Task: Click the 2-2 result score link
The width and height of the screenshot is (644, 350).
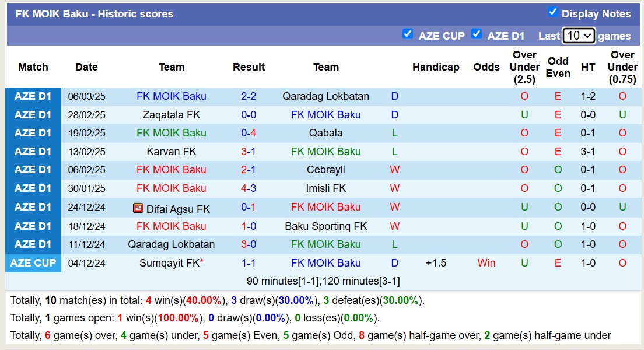Action: pyautogui.click(x=249, y=96)
